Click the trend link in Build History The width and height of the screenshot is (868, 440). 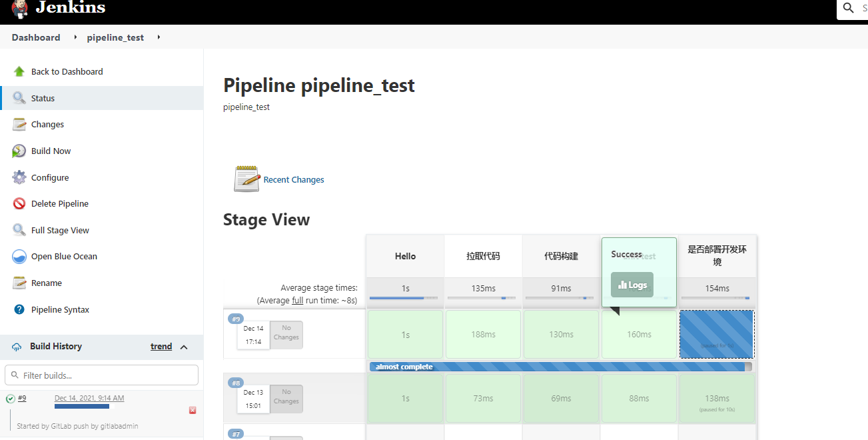pos(161,346)
